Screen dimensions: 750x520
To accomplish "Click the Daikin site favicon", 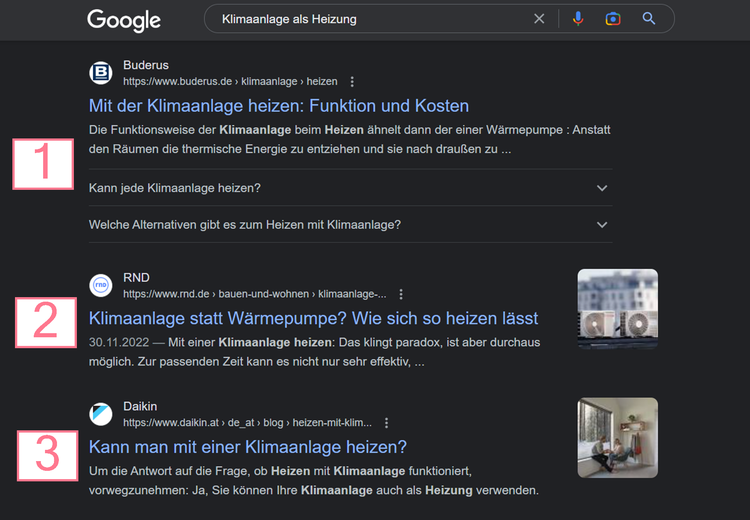I will (x=101, y=414).
